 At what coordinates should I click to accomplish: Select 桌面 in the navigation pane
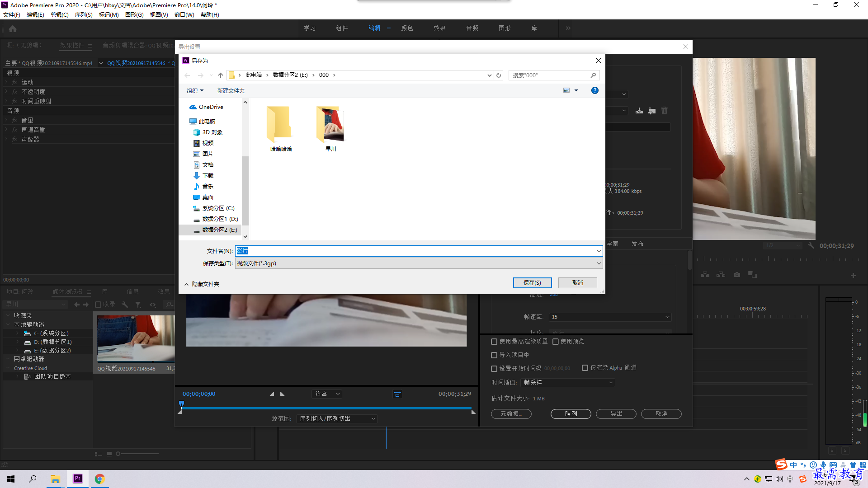(x=203, y=197)
